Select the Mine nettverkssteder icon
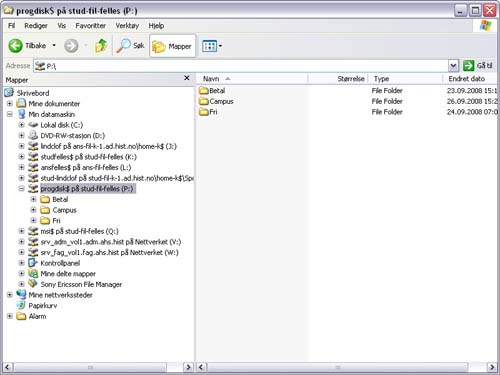 (x=21, y=295)
